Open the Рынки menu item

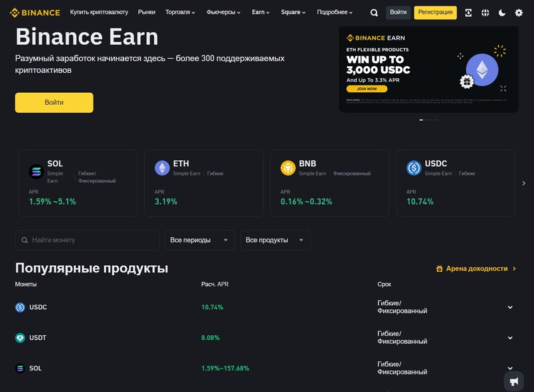click(x=146, y=12)
